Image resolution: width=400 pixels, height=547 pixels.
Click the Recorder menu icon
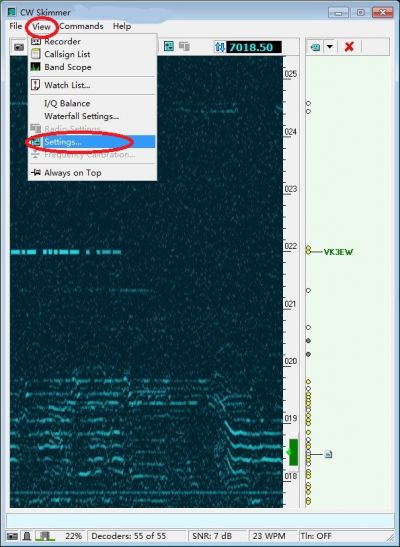(36, 42)
